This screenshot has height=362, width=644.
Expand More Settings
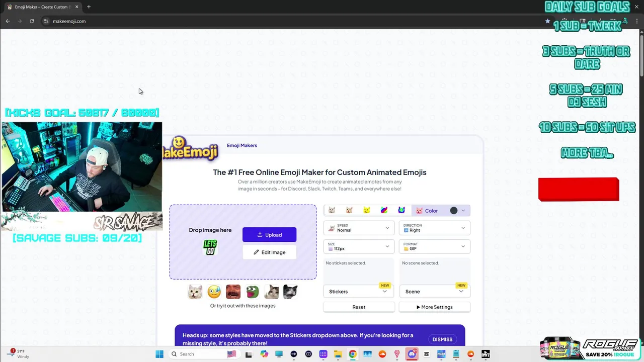point(435,307)
